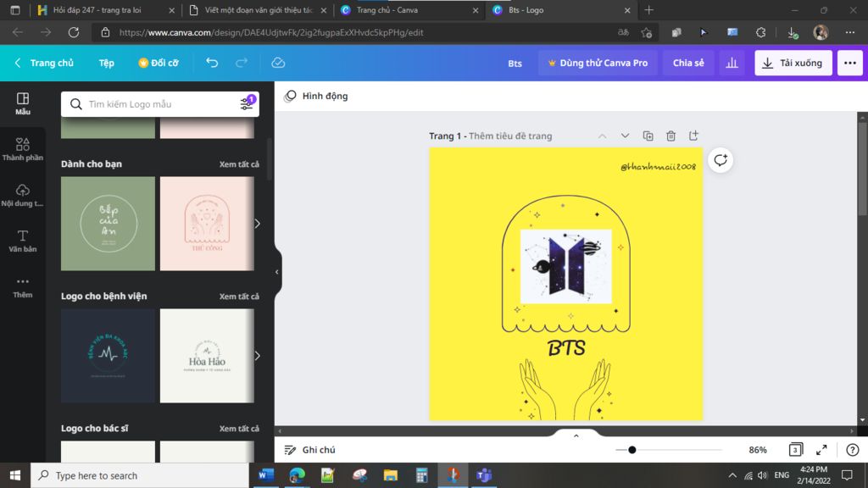Open File Explorer from the taskbar
Viewport: 868px width, 488px height.
pyautogui.click(x=390, y=475)
